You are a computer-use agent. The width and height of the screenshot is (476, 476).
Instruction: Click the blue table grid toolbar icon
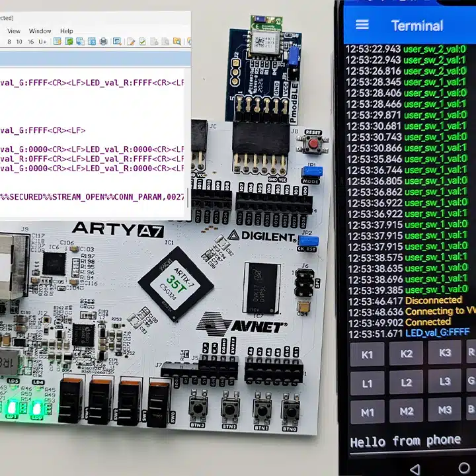point(92,42)
